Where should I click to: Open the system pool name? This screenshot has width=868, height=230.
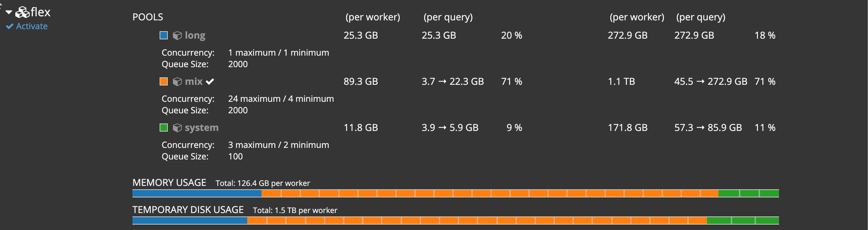point(201,128)
